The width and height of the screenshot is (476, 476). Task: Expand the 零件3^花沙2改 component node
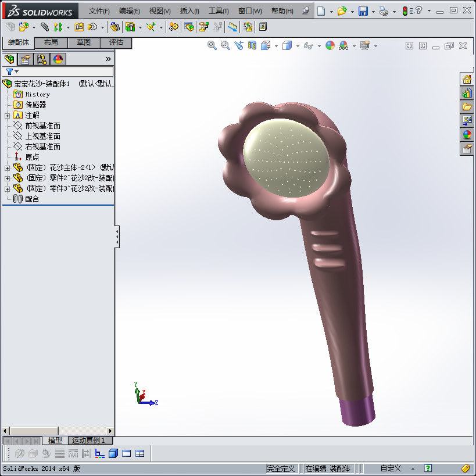pos(8,189)
